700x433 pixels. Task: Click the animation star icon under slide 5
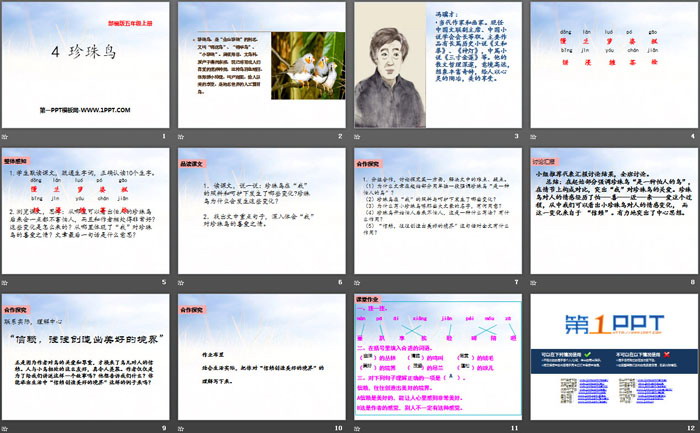[5, 283]
